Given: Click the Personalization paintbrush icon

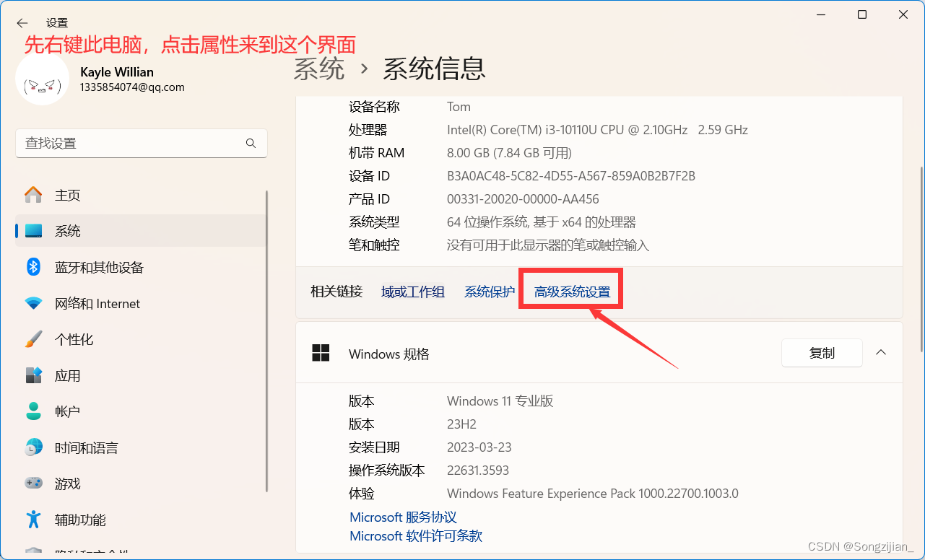Looking at the screenshot, I should (x=33, y=339).
